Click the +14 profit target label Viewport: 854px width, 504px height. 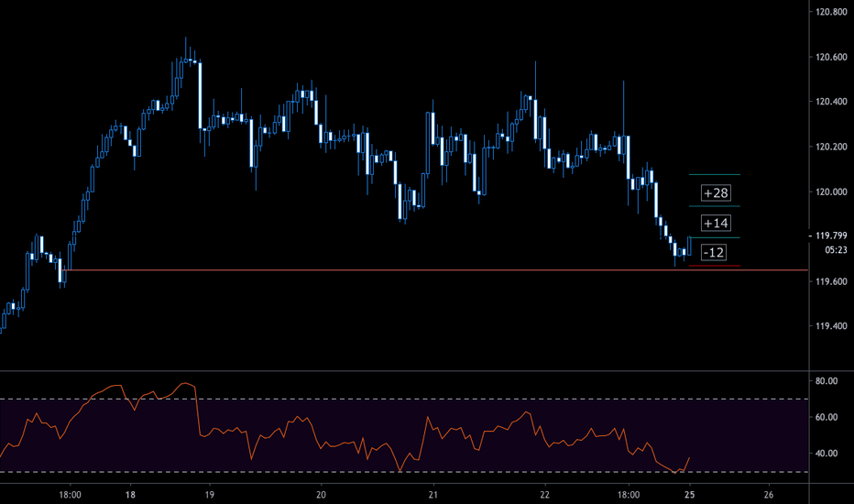[x=715, y=224]
